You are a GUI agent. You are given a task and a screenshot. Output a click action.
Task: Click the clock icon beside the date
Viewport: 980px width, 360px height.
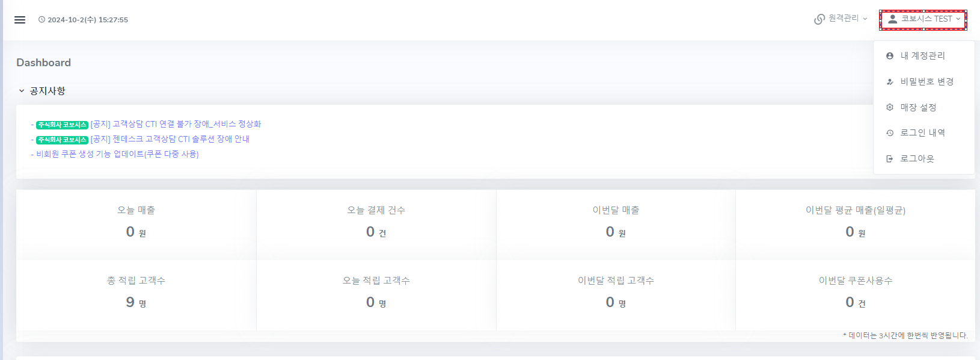(x=41, y=20)
